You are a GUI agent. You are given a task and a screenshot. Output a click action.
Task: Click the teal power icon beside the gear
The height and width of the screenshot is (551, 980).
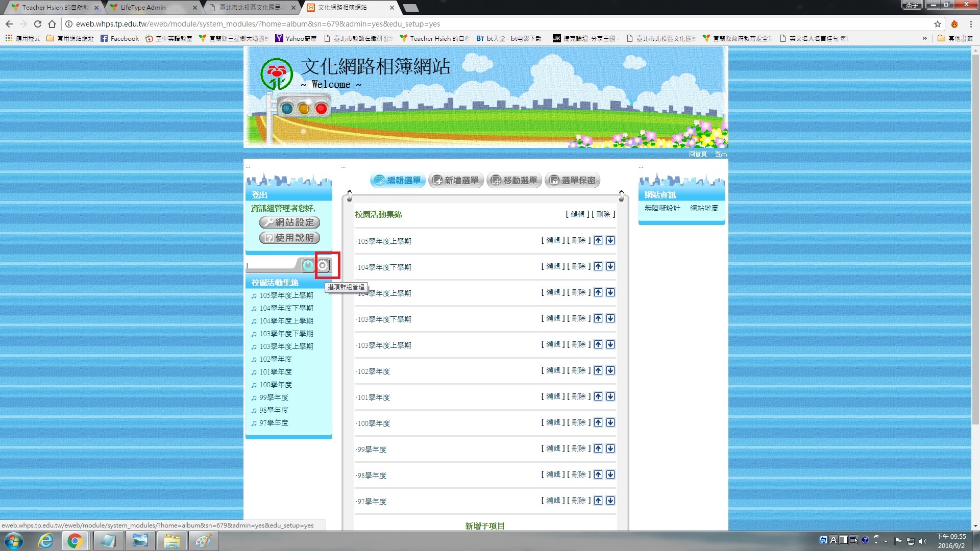tap(308, 265)
